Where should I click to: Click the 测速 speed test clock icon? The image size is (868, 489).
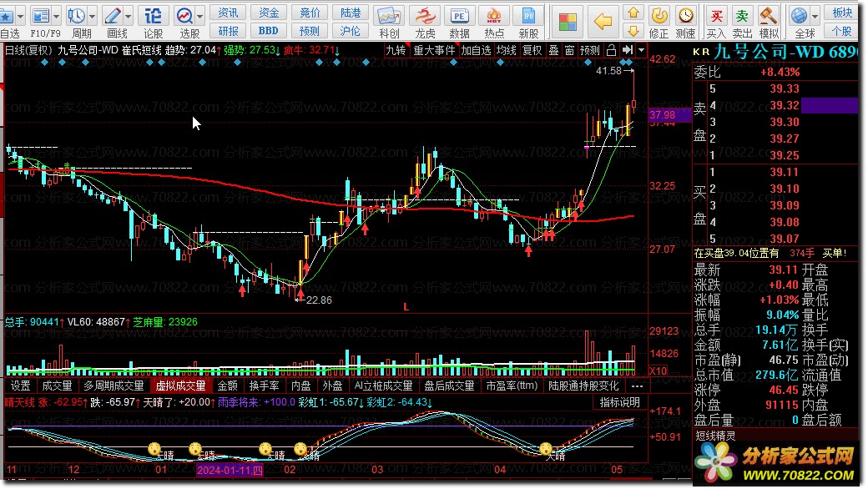pyautogui.click(x=686, y=16)
